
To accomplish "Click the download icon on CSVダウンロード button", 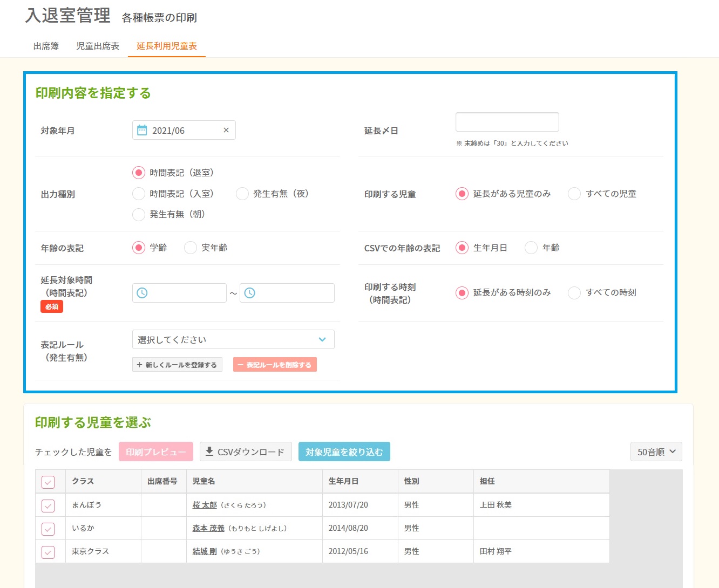I will [209, 452].
